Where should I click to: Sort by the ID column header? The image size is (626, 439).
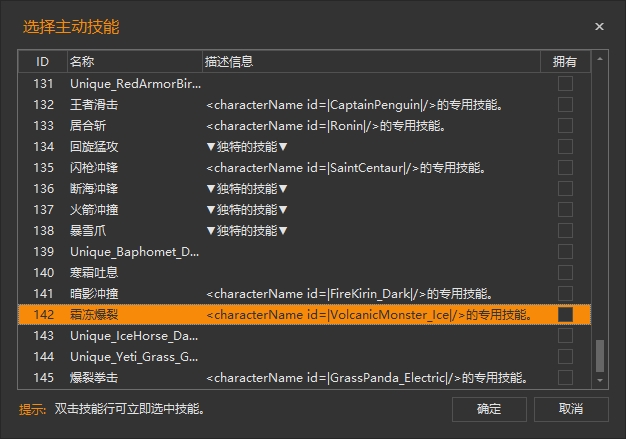[43, 61]
